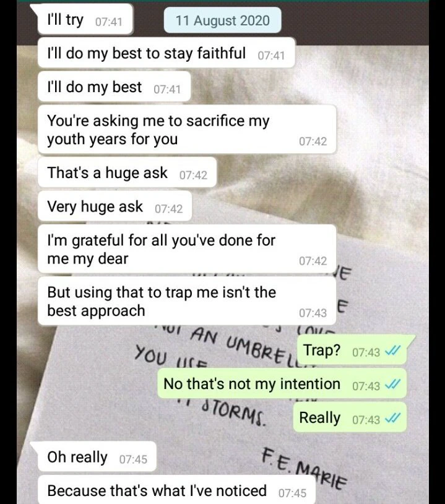
Task: Tap "Because that's what I've noticed" message
Action: click(176, 490)
